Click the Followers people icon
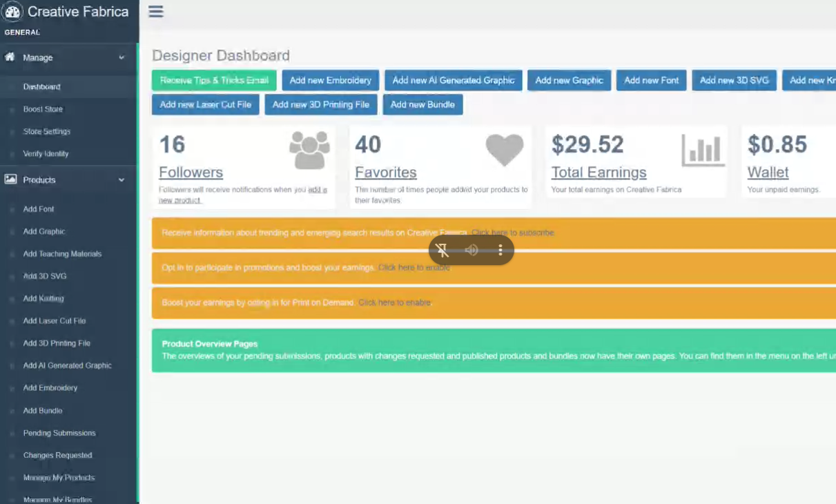The image size is (836, 504). pos(309,150)
